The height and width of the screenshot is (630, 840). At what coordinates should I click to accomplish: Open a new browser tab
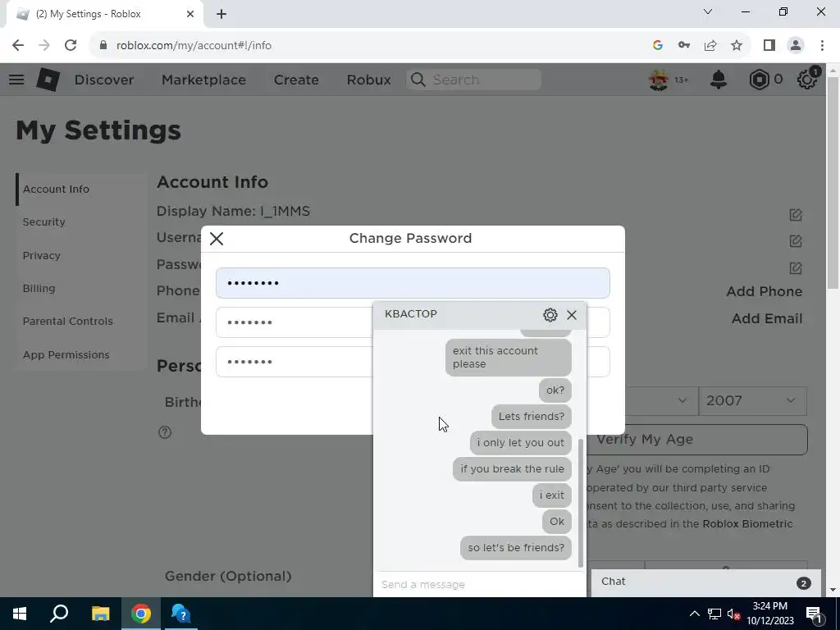[x=221, y=14]
